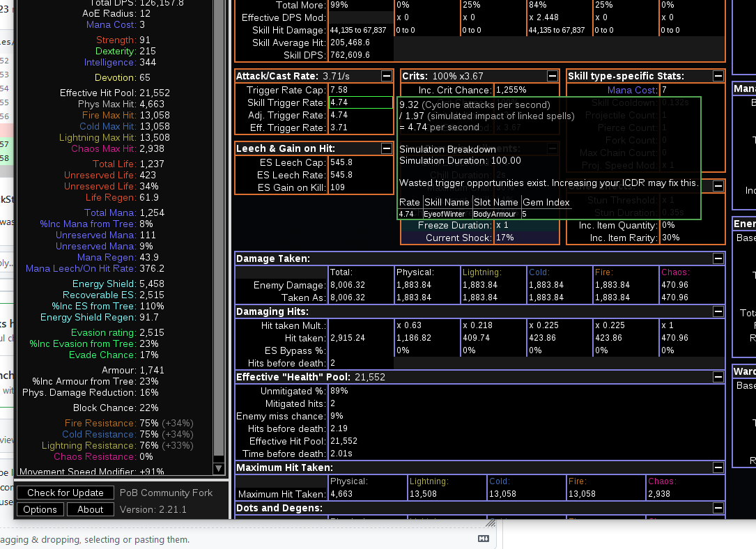756x549 pixels.
Task: Click the Chaos column header in Damage Taken
Action: pos(675,272)
